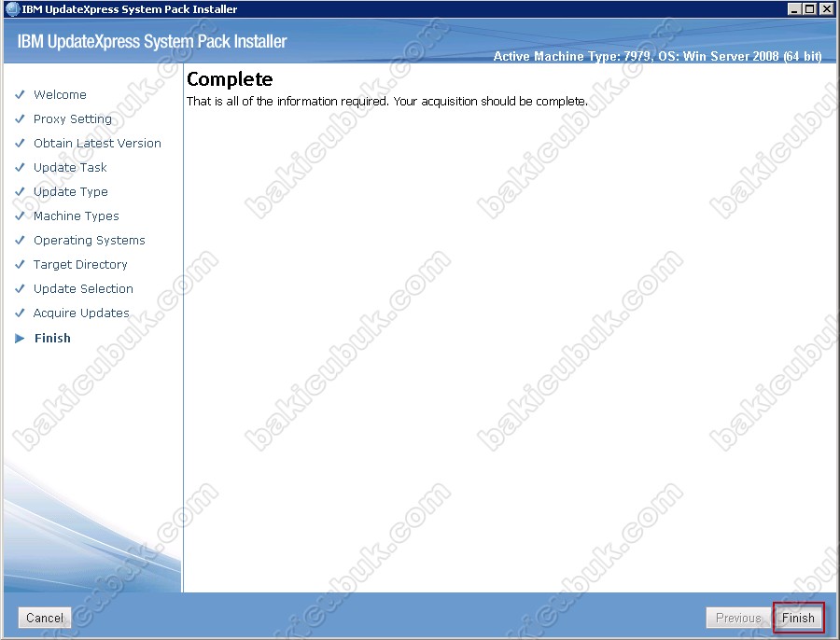The image size is (840, 640).
Task: Click the checkmark icon beside Proxy Setting
Action: click(20, 118)
